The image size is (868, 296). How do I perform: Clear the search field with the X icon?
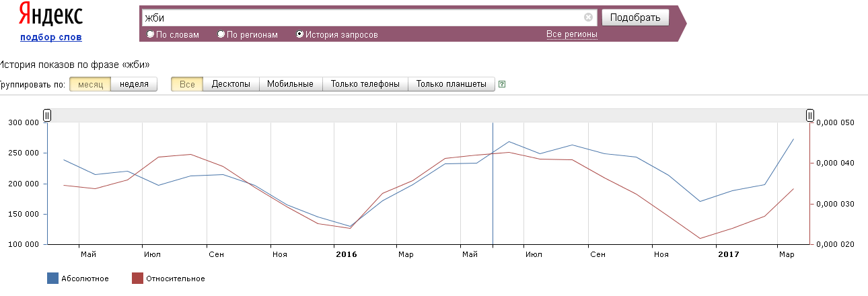pyautogui.click(x=588, y=17)
